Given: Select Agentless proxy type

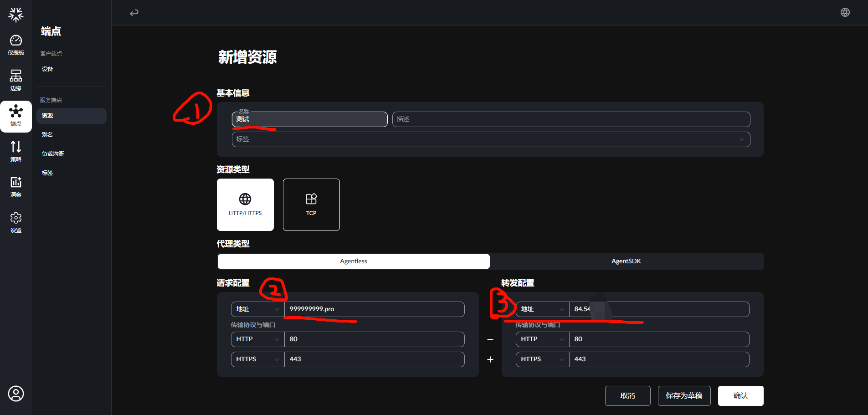Looking at the screenshot, I should click(x=354, y=261).
